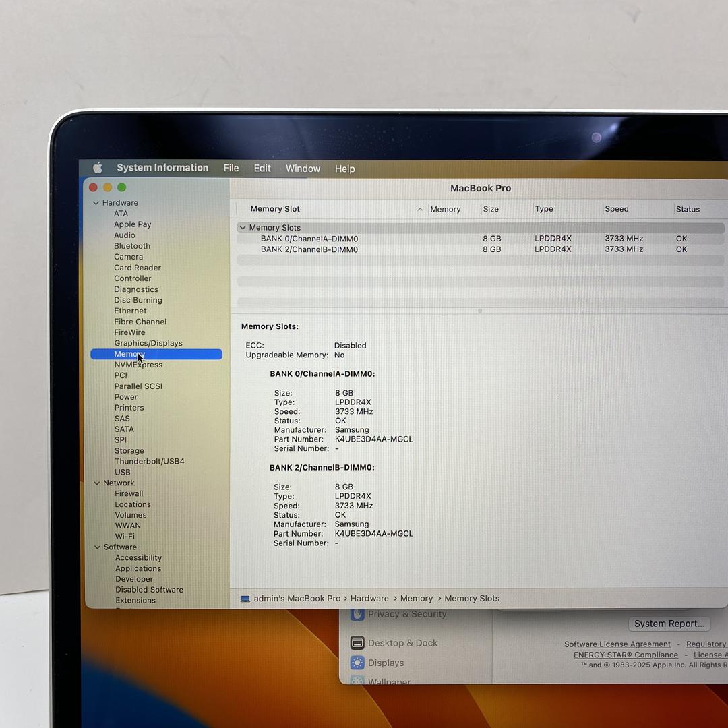This screenshot has width=728, height=728.
Task: Select Ethernet in the sidebar
Action: tap(130, 311)
